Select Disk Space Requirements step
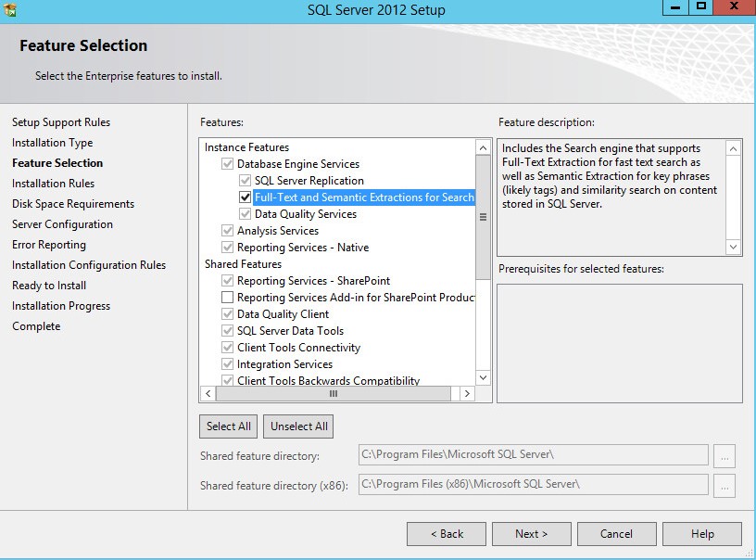This screenshot has height=560, width=756. pos(73,204)
